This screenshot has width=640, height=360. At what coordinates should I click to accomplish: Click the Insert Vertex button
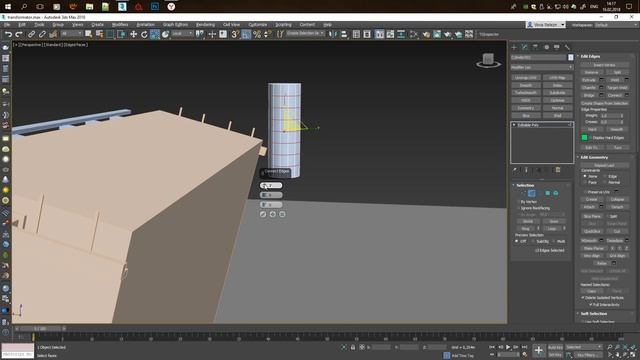coord(604,65)
